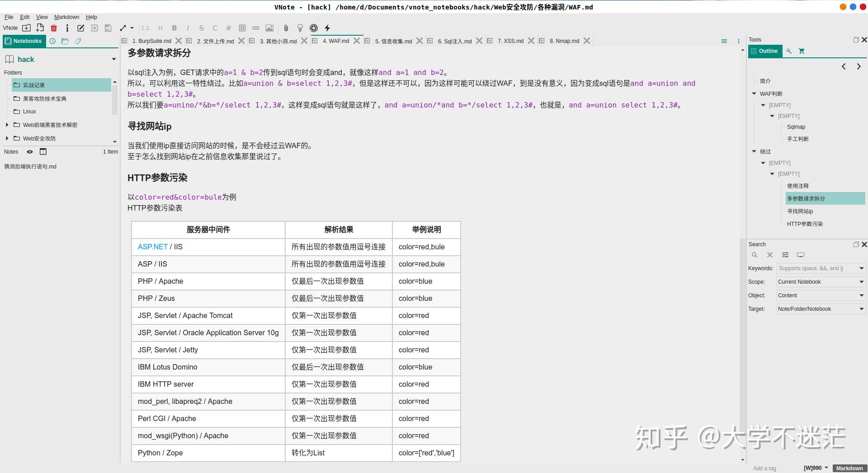868x473 pixels.
Task: Click the red Delete Note trash icon
Action: click(54, 28)
